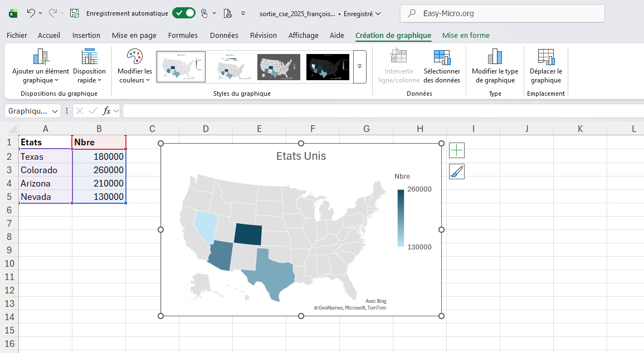Image resolution: width=644 pixels, height=353 pixels.
Task: Open chart styles paintbrush button
Action: 457,171
